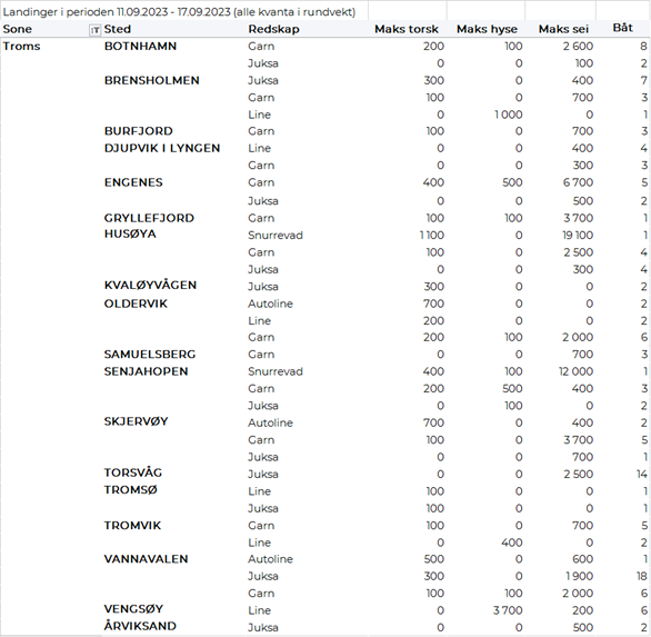Click the report title with date period
651x637 pixels.
[x=184, y=10]
